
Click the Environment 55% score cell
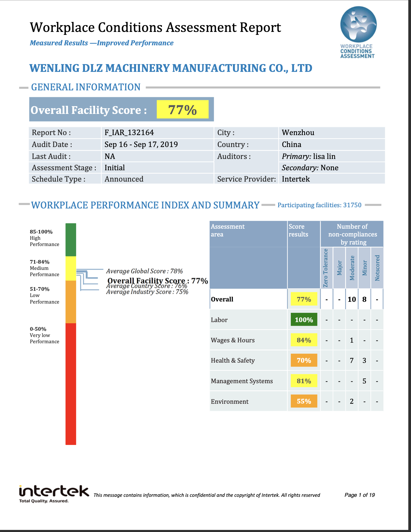(x=304, y=401)
